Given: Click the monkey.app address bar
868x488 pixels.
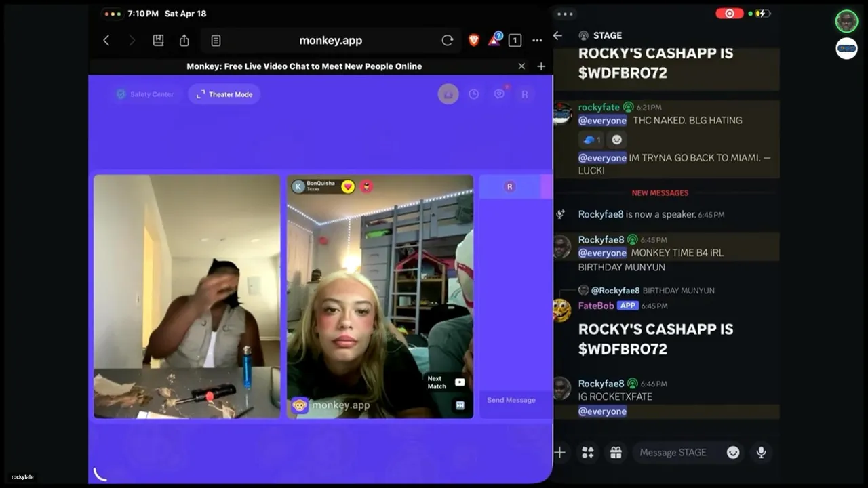Looking at the screenshot, I should [x=331, y=41].
